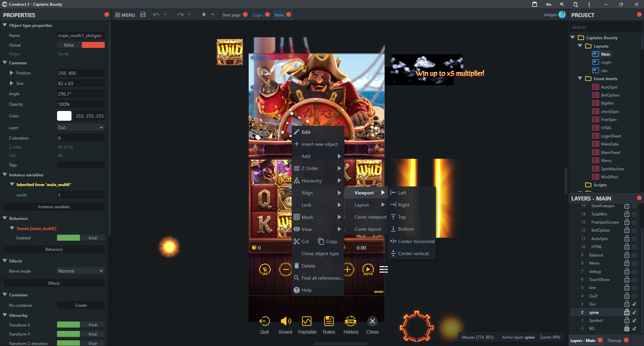Collapse the Object type properties section
Viewport: 644px width, 346px height.
(x=5, y=25)
